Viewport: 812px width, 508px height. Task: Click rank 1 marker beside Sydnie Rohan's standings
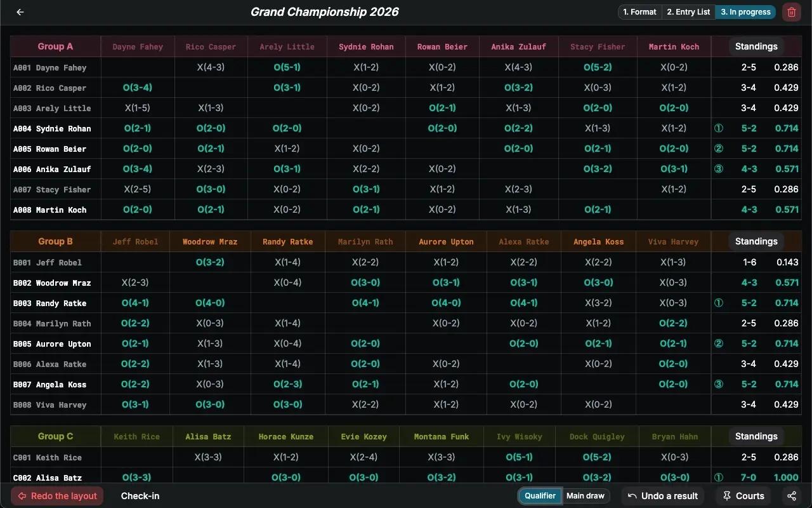719,128
